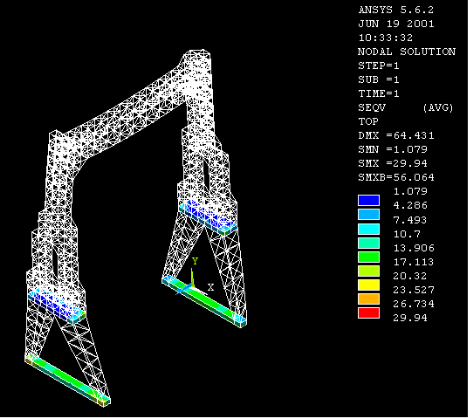Click the NODAL SOLUTION title text
This screenshot has height=418, width=468.
[407, 52]
